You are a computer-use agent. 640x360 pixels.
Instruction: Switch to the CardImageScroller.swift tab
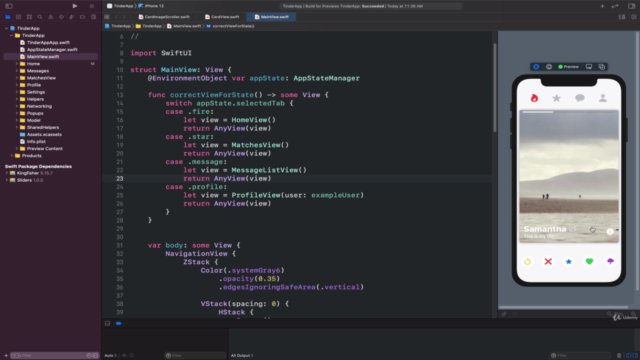(x=164, y=17)
